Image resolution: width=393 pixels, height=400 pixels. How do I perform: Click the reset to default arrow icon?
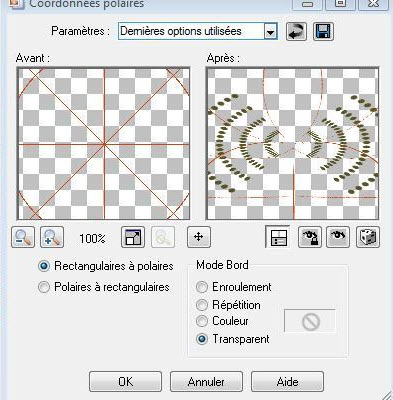point(296,32)
